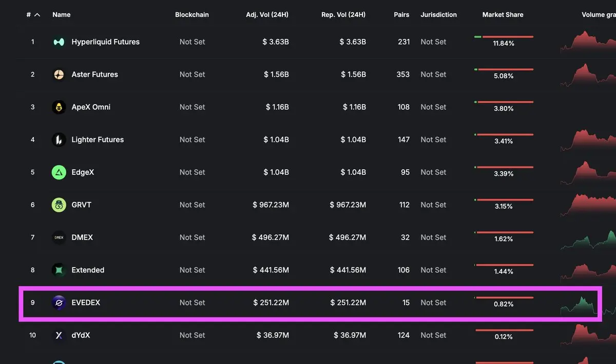Image resolution: width=616 pixels, height=364 pixels.
Task: Click the Aster Futures logo icon
Action: [59, 74]
